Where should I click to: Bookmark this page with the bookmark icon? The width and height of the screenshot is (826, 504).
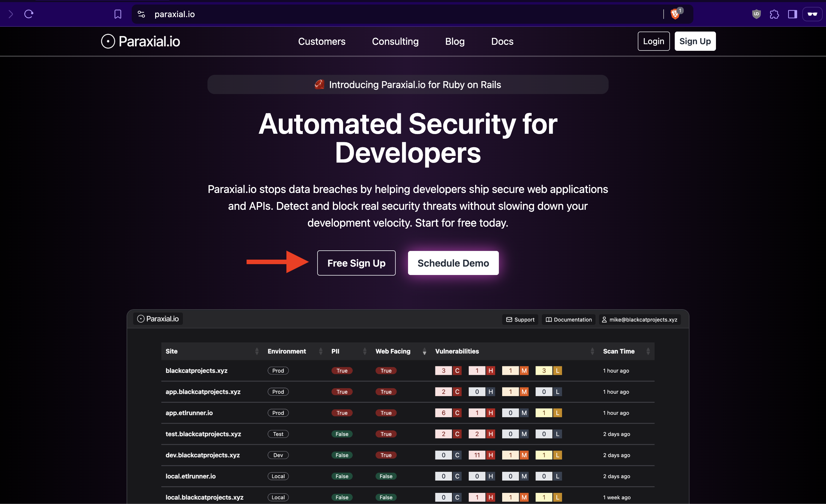(118, 14)
